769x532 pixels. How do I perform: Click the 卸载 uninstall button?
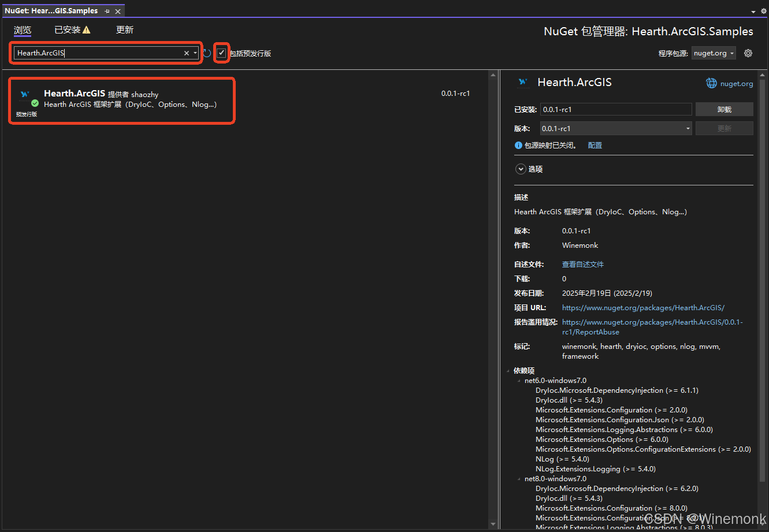(x=725, y=109)
